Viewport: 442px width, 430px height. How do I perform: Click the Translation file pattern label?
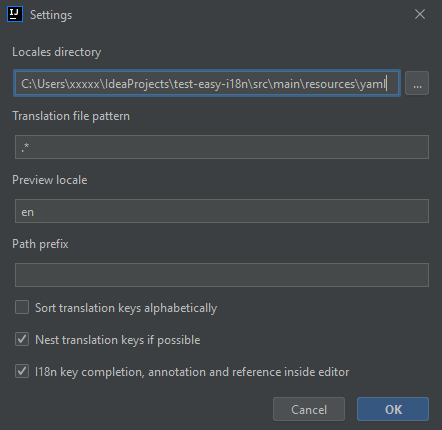(x=71, y=116)
